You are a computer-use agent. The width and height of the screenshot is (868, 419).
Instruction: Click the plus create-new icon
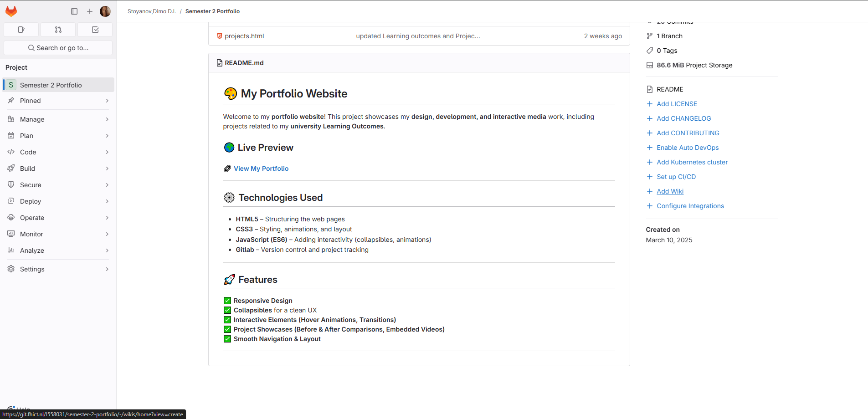90,11
